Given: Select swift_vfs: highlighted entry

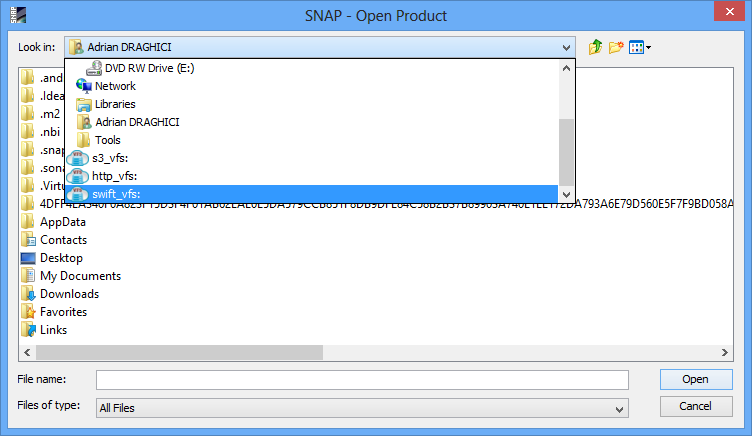Looking at the screenshot, I should pos(312,194).
